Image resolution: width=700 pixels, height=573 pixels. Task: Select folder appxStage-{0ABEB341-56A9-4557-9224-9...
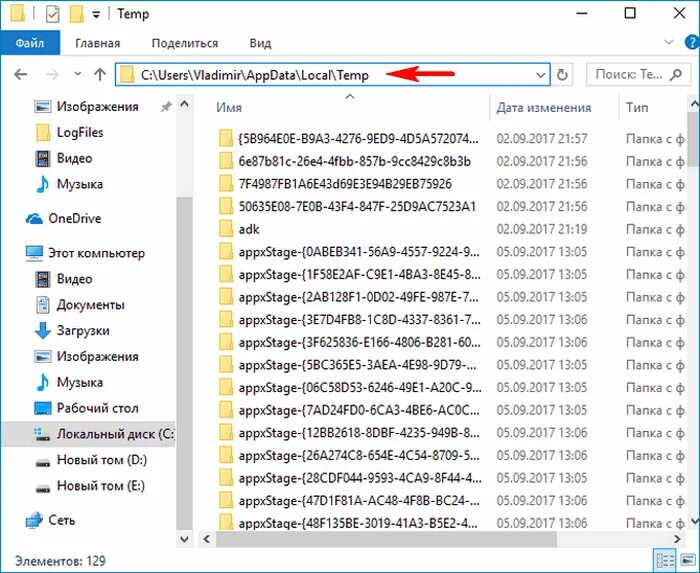(x=349, y=252)
